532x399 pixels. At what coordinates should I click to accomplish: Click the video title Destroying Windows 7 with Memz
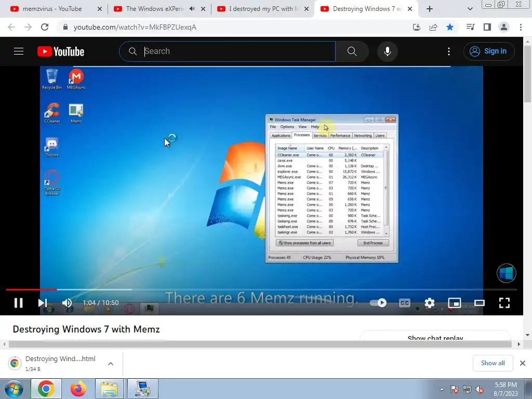[86, 329]
